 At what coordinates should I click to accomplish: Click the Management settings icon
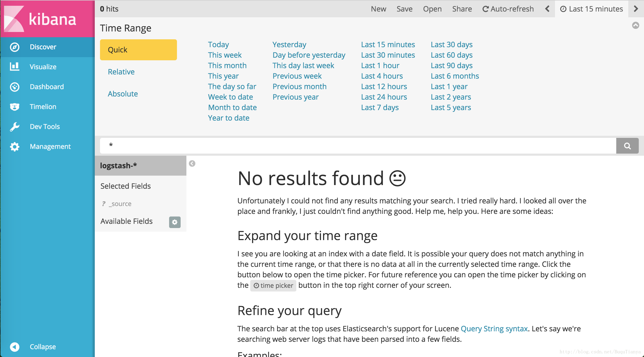pos(14,147)
